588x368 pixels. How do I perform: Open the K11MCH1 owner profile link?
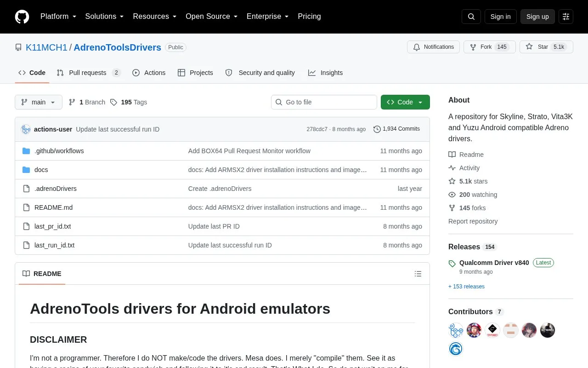coord(46,47)
